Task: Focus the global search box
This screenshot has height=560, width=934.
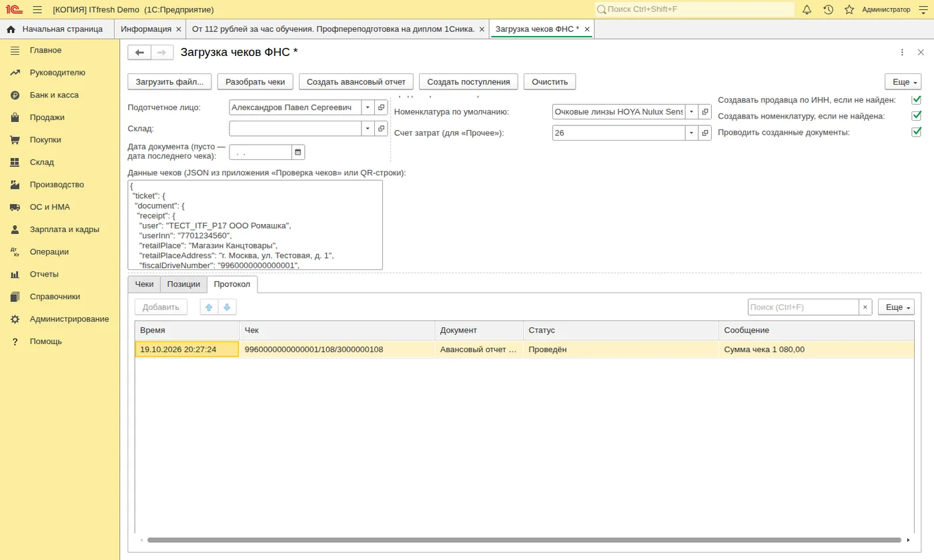Action: point(694,9)
